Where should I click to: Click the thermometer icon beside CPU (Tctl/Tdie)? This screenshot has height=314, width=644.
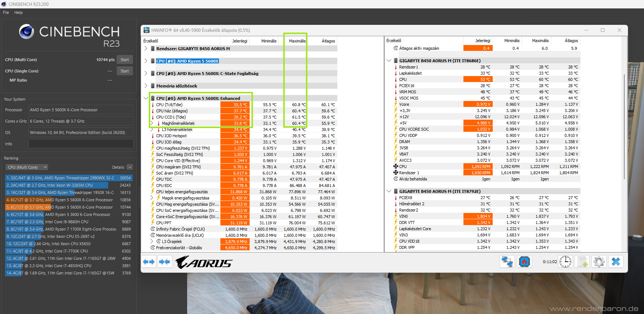(x=153, y=105)
